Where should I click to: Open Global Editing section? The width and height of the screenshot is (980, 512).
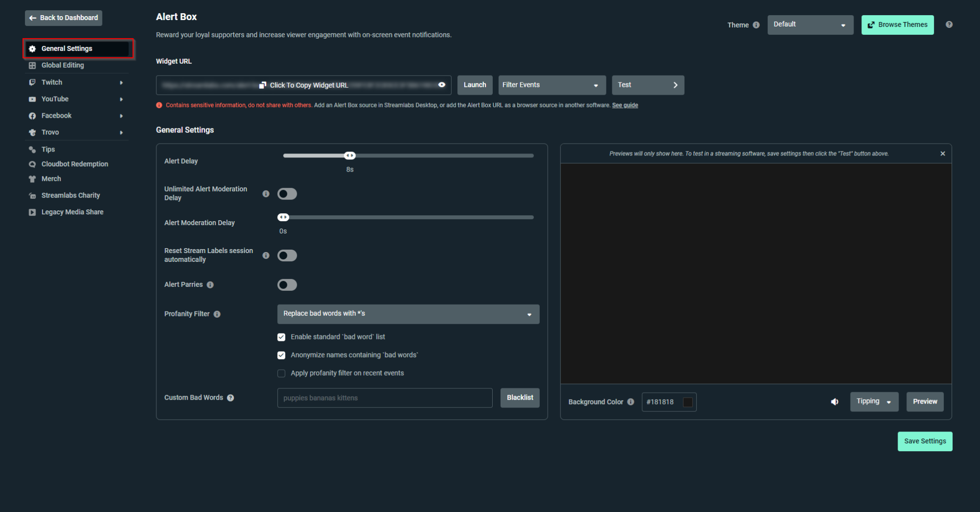[77, 65]
